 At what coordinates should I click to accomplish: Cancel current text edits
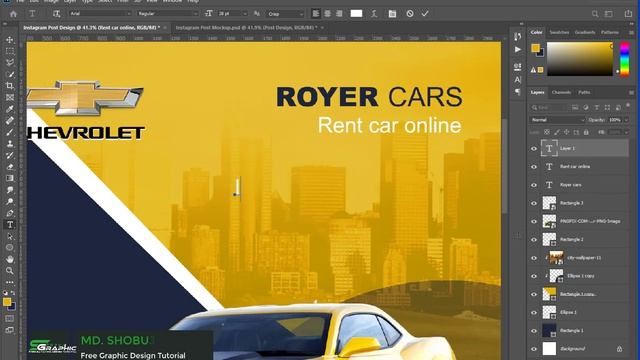click(x=410, y=13)
